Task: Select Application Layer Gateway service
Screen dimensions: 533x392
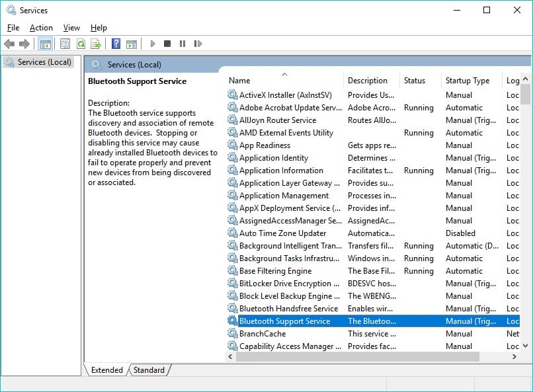Action: point(373,182)
